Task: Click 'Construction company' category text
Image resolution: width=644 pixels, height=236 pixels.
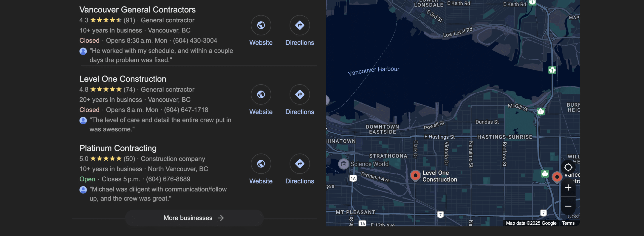Action: pos(173,159)
